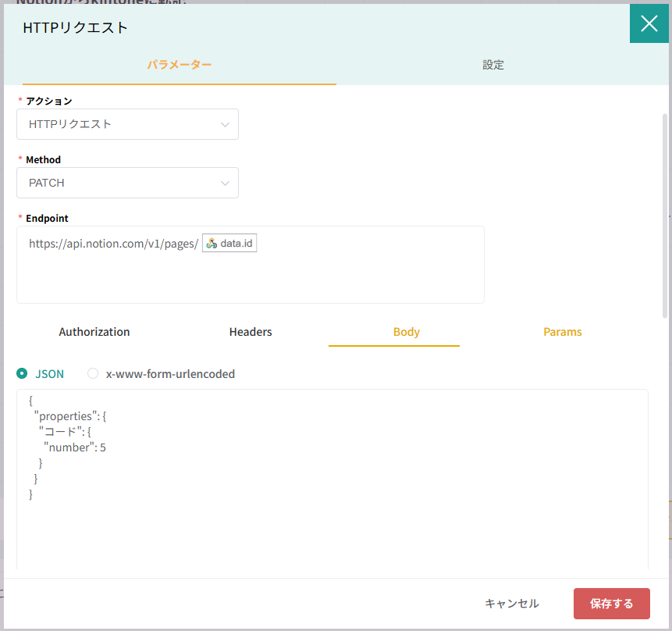The height and width of the screenshot is (631, 672).
Task: Click the "properties" line in body
Action: click(x=70, y=416)
